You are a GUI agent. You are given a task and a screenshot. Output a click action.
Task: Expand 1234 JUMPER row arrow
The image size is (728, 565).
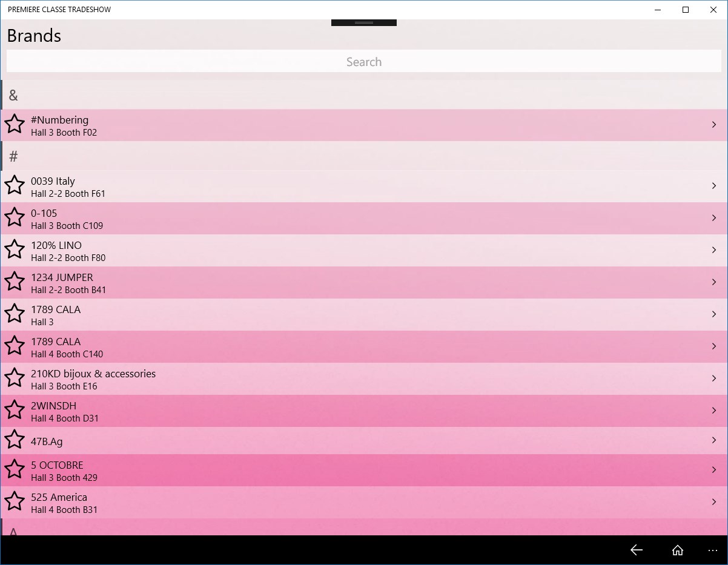(714, 282)
